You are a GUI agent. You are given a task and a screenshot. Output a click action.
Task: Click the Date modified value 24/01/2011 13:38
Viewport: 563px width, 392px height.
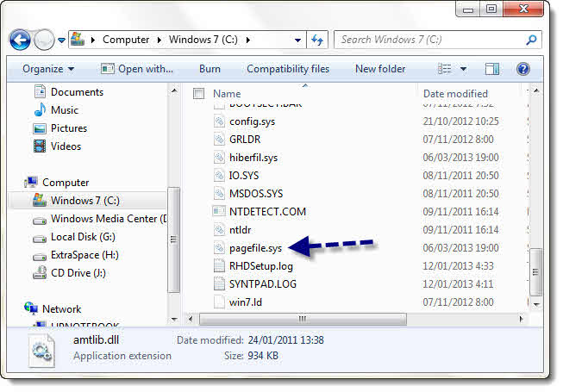pos(285,340)
